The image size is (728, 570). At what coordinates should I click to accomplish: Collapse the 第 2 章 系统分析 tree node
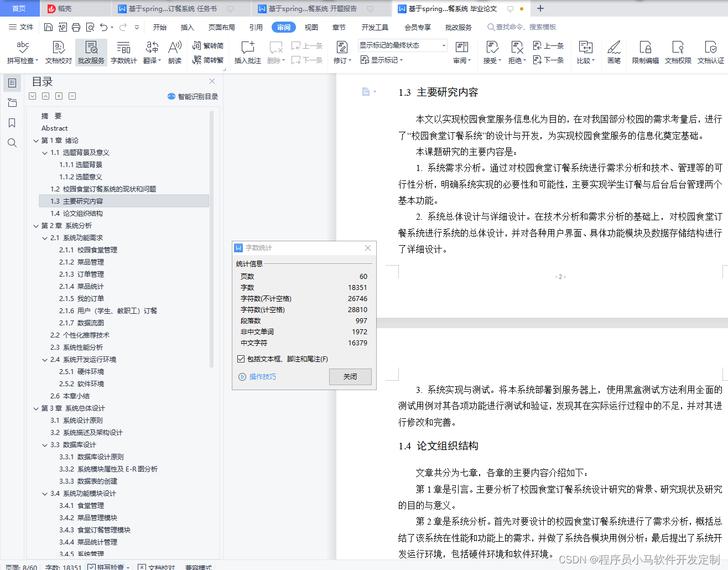35,225
